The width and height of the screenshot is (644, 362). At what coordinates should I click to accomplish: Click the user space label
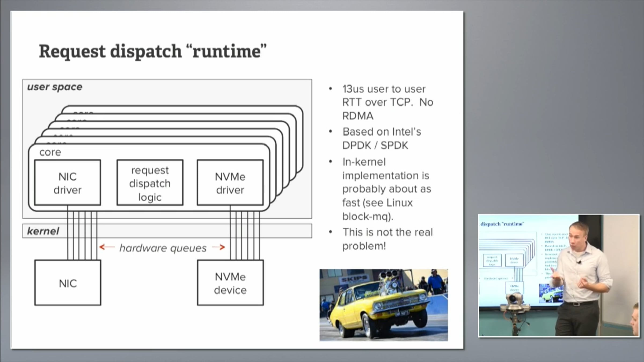coord(55,87)
